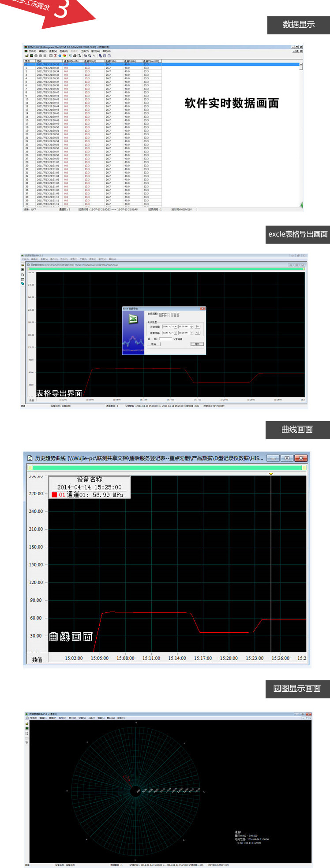Click the cyan tag icon in export window sidebar
The height and width of the screenshot is (868, 330).
(x=22, y=284)
